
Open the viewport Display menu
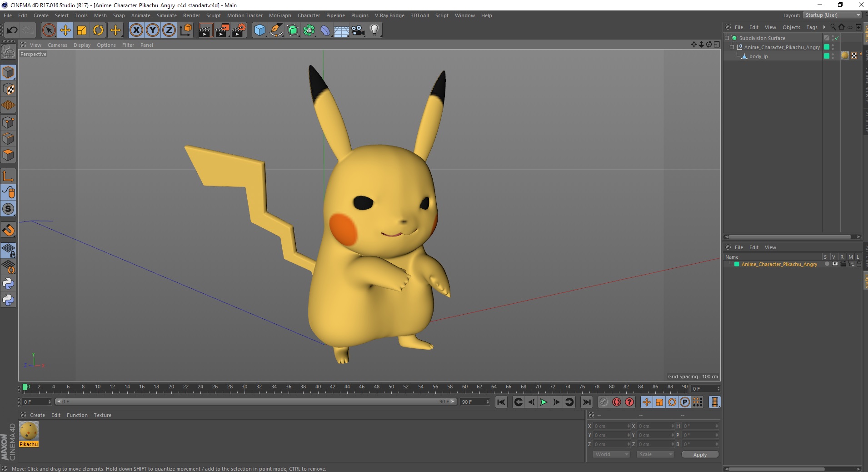pyautogui.click(x=82, y=45)
